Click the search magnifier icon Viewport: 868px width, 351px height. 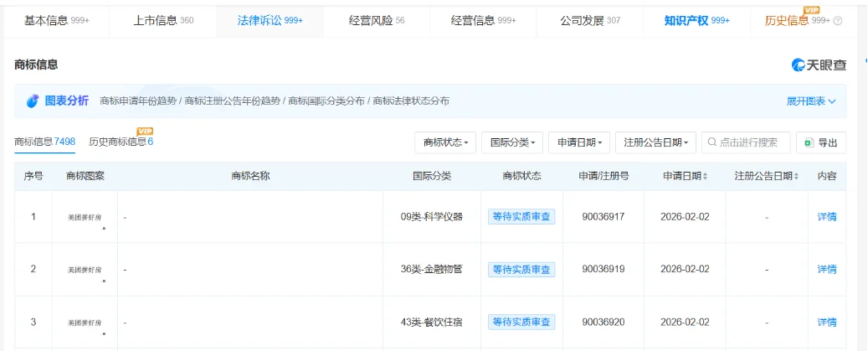tap(712, 143)
